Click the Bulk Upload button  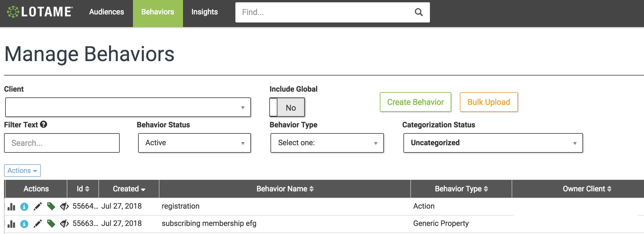(x=489, y=102)
